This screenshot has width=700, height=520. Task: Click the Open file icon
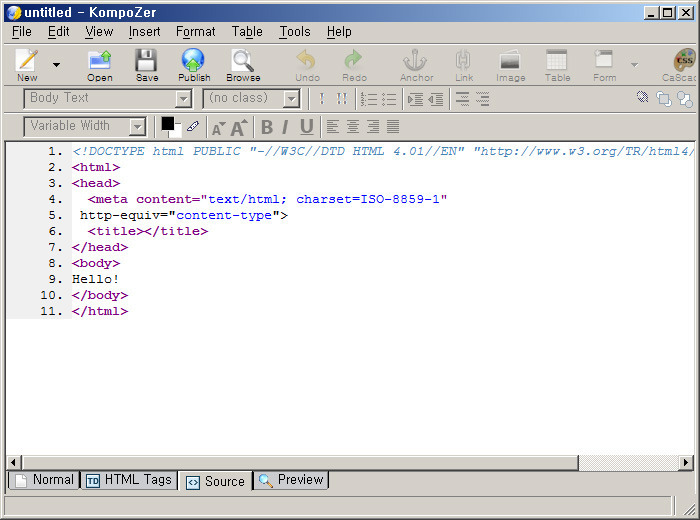[x=100, y=60]
